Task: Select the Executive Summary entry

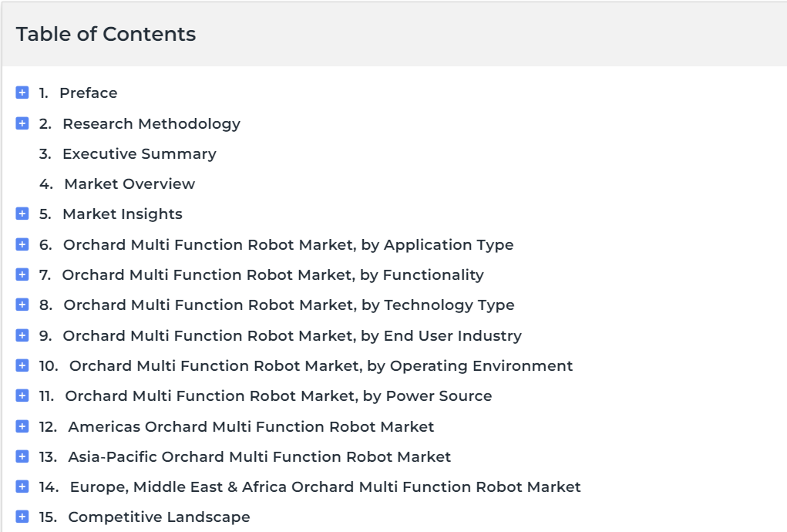Action: coord(139,153)
